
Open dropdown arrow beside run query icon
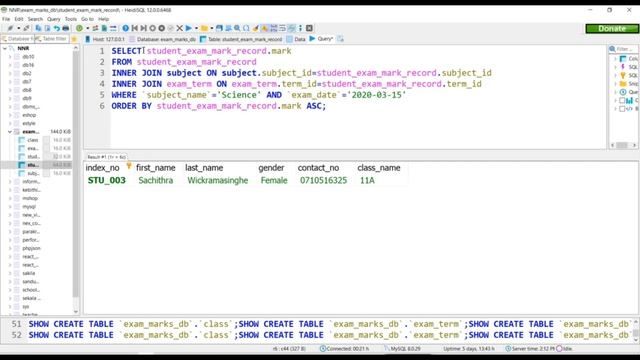pyautogui.click(x=196, y=28)
